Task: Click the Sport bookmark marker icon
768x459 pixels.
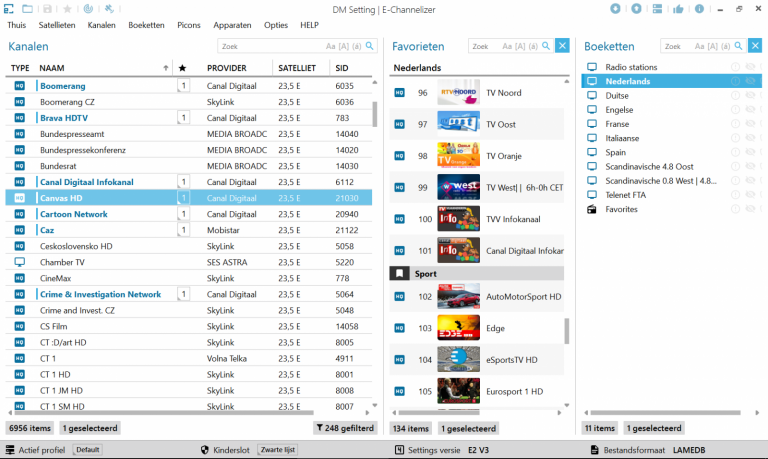Action: (399, 273)
